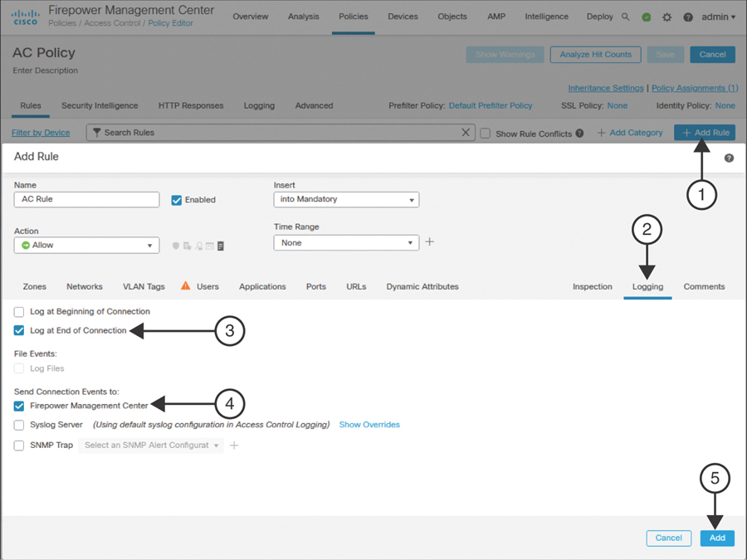
Task: Click plus icon beside SNMP alert dropdown
Action: (x=234, y=446)
